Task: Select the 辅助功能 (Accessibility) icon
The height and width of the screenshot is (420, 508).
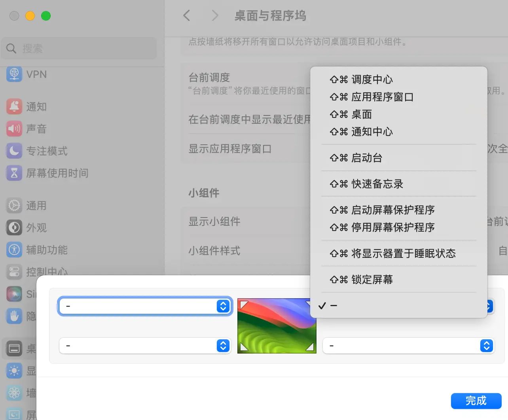Action: (x=14, y=250)
